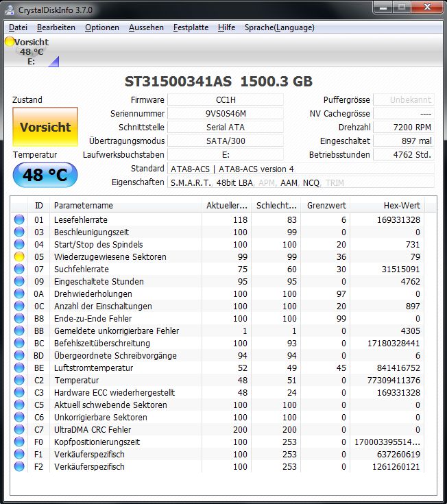Image resolution: width=447 pixels, height=504 pixels.
Task: Click the yellow warning icon for Wiederzugewiesene Sektoren
Action: pos(19,256)
